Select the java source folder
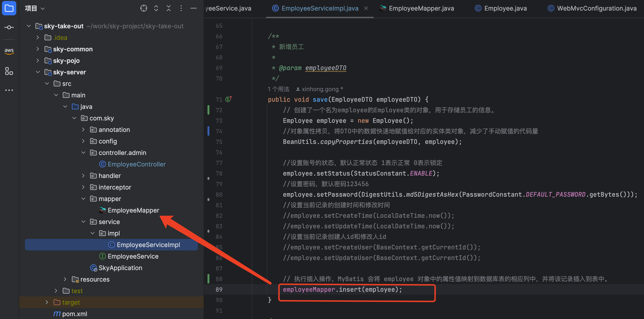This screenshot has width=644, height=319. 86,106
